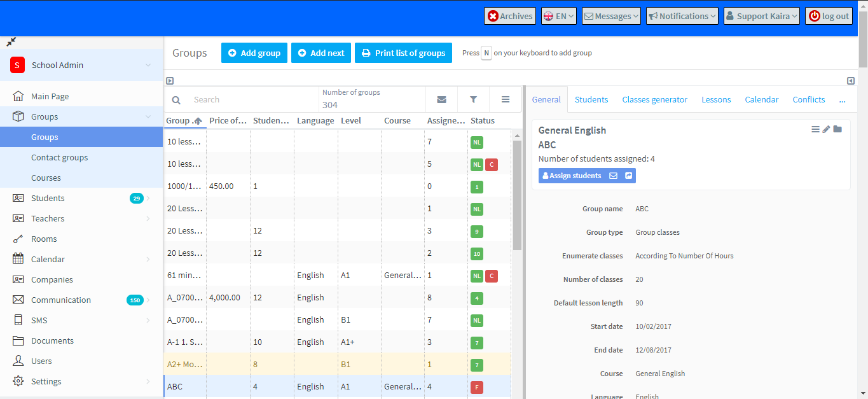The height and width of the screenshot is (399, 868).
Task: Open the EN language dropdown
Action: [x=558, y=16]
